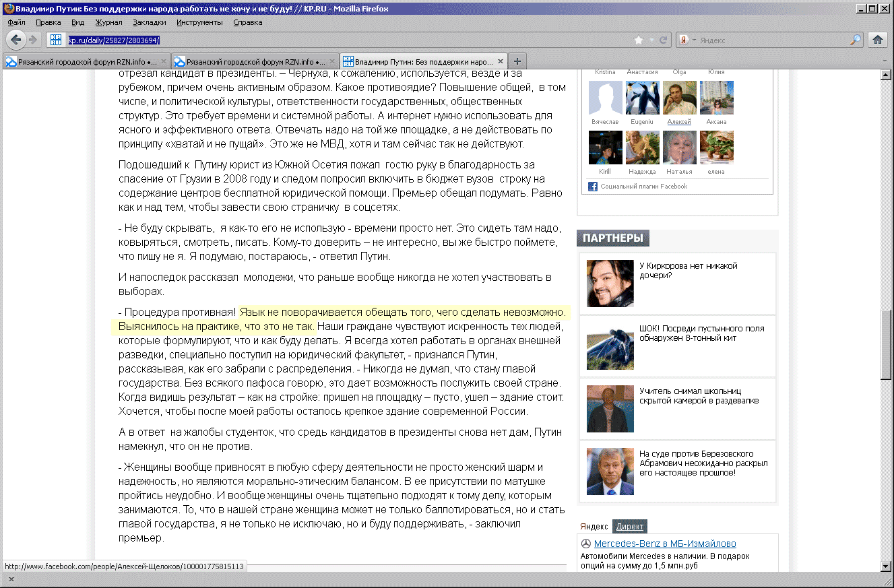Viewport: 894px width, 588px height.
Task: Click the Директ label link
Action: coord(630,527)
